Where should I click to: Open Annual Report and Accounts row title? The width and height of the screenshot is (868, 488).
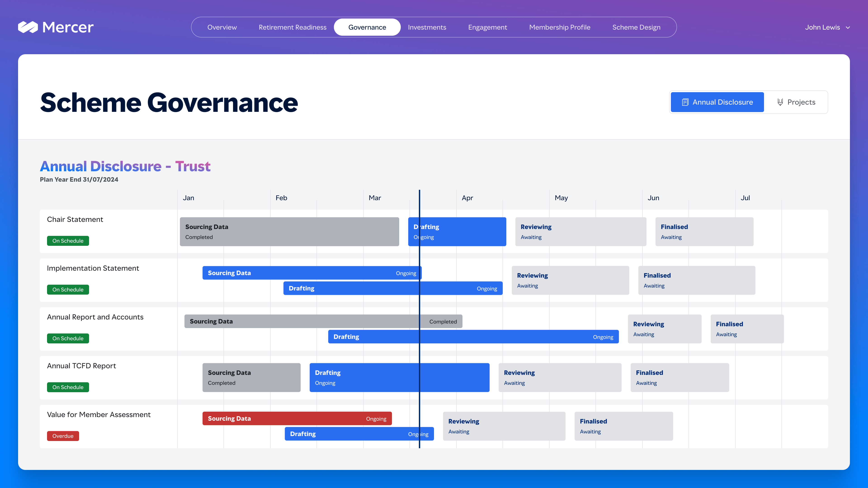95,317
